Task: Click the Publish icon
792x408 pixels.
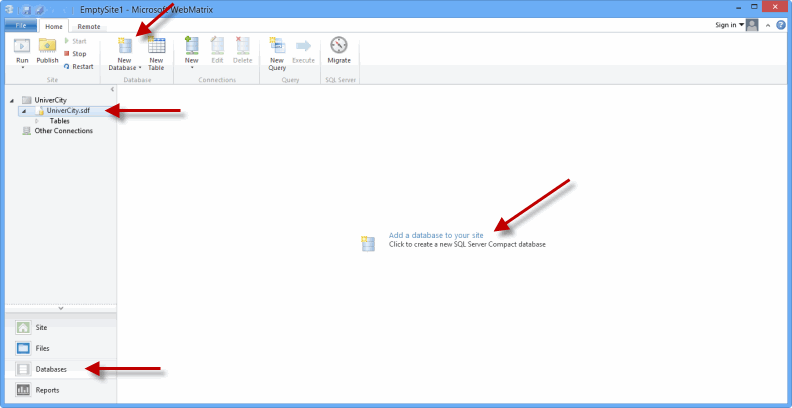Action: coord(47,45)
